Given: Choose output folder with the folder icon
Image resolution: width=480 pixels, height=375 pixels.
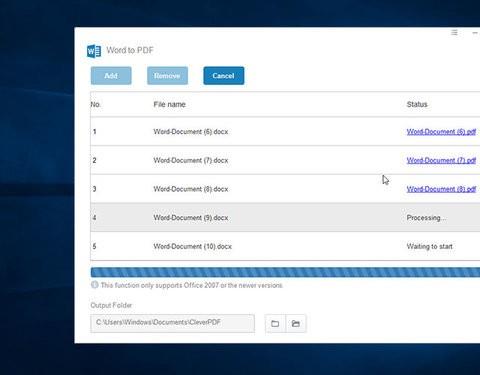Looking at the screenshot, I should tap(275, 323).
